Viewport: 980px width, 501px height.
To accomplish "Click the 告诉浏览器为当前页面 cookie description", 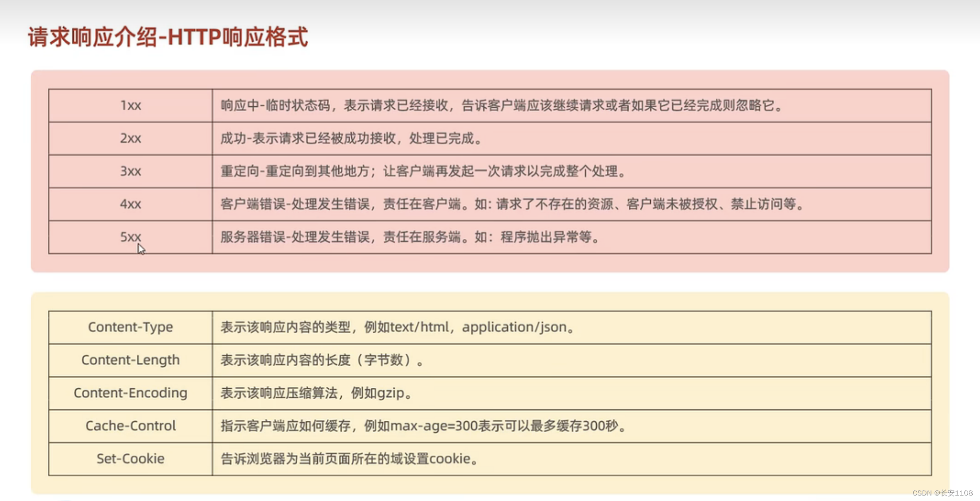I will click(350, 459).
